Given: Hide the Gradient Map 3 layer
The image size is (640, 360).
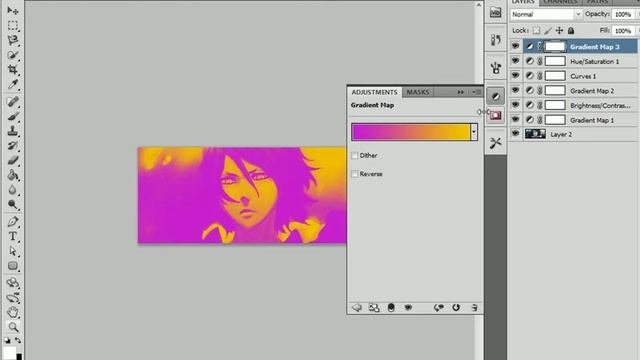Looking at the screenshot, I should 516,46.
